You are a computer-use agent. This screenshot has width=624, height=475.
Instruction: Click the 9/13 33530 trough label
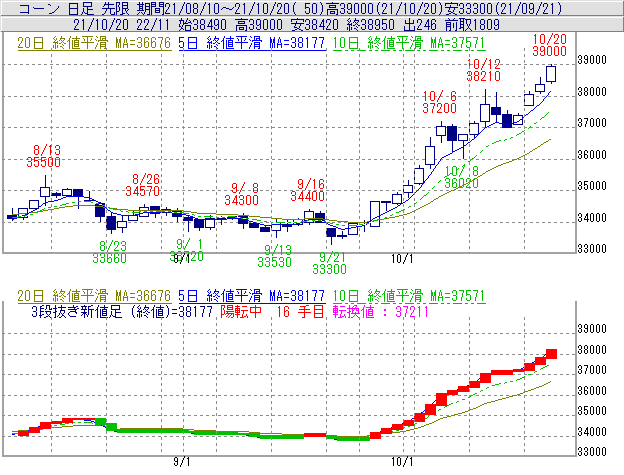pos(275,256)
